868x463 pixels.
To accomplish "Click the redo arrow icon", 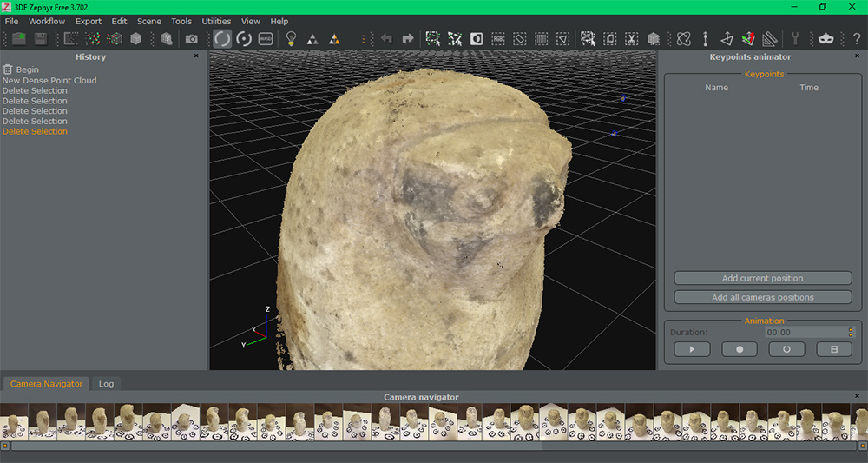I will click(407, 39).
